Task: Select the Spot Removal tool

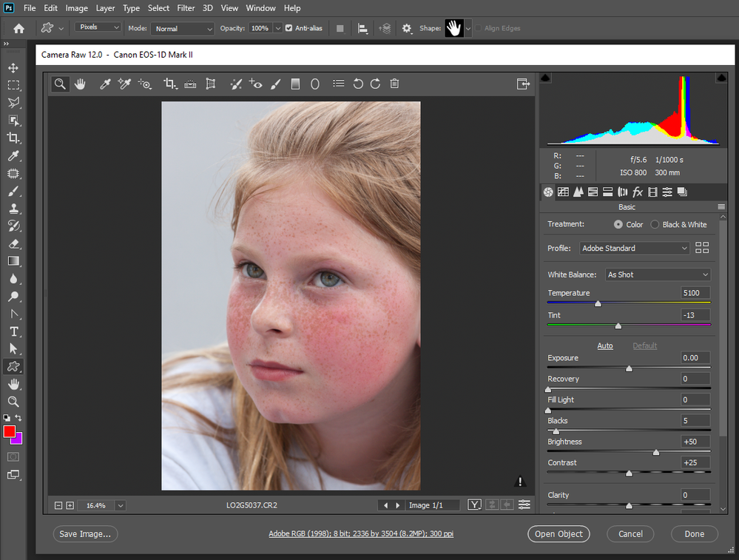Action: [x=236, y=84]
